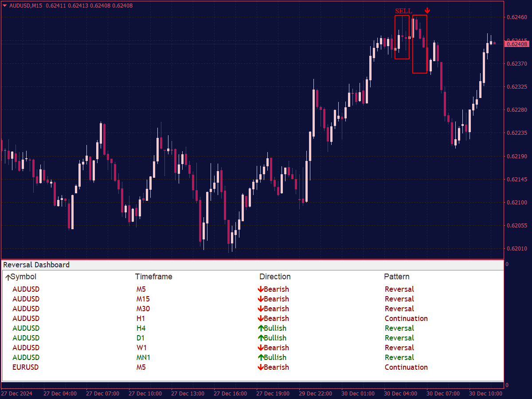Click the bullish arrow on the H4 row
This screenshot has width=532, height=399.
click(x=261, y=328)
